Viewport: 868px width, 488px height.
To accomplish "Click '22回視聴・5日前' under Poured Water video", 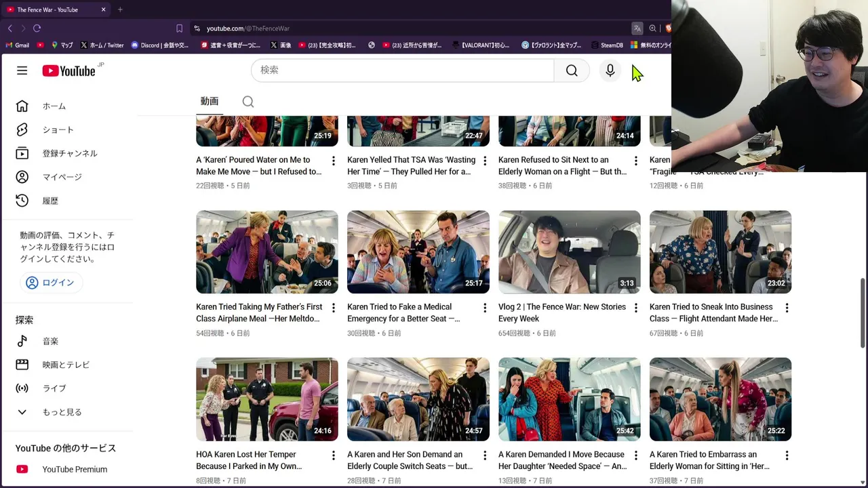I will (x=222, y=186).
